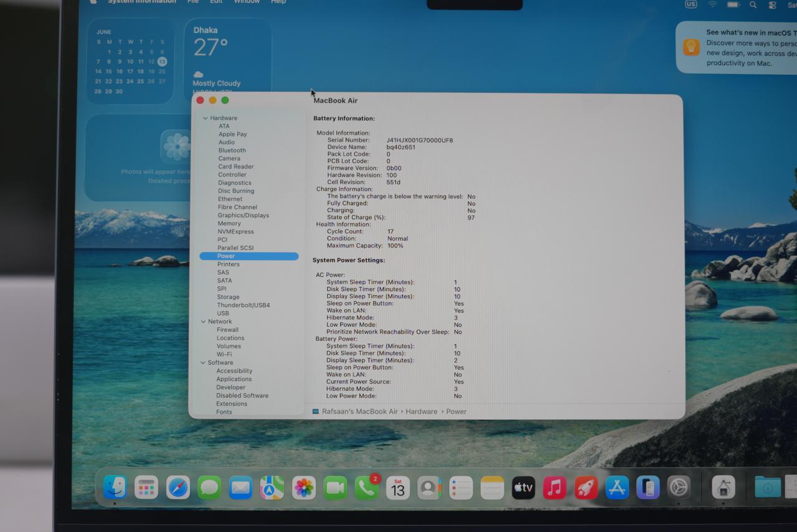Select Printers in sidebar
The height and width of the screenshot is (532, 797).
pos(229,264)
